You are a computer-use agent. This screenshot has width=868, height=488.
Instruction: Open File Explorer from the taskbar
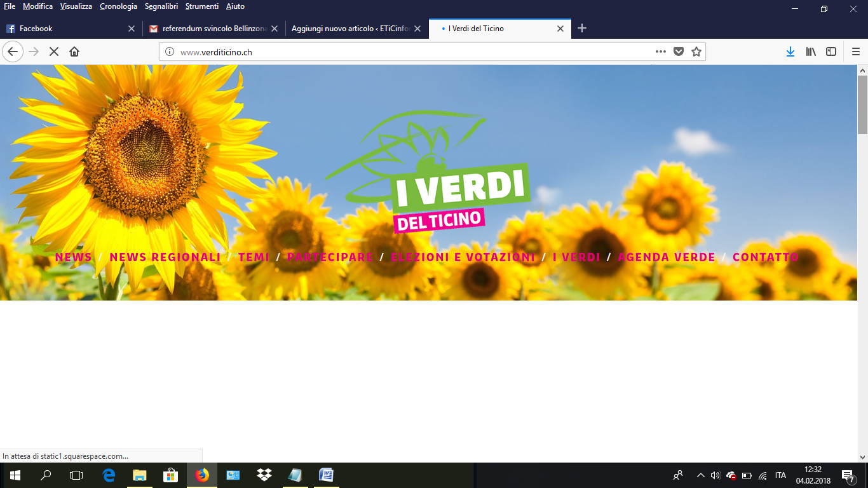(140, 475)
